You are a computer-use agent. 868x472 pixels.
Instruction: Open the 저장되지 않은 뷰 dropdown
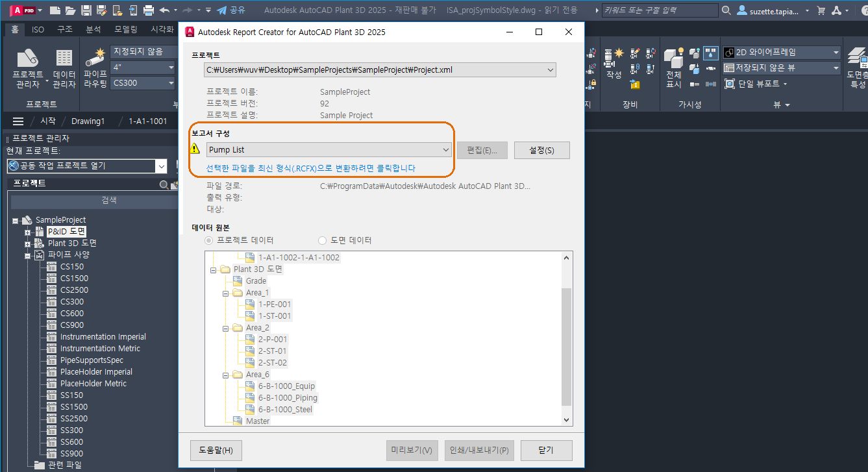(x=836, y=68)
